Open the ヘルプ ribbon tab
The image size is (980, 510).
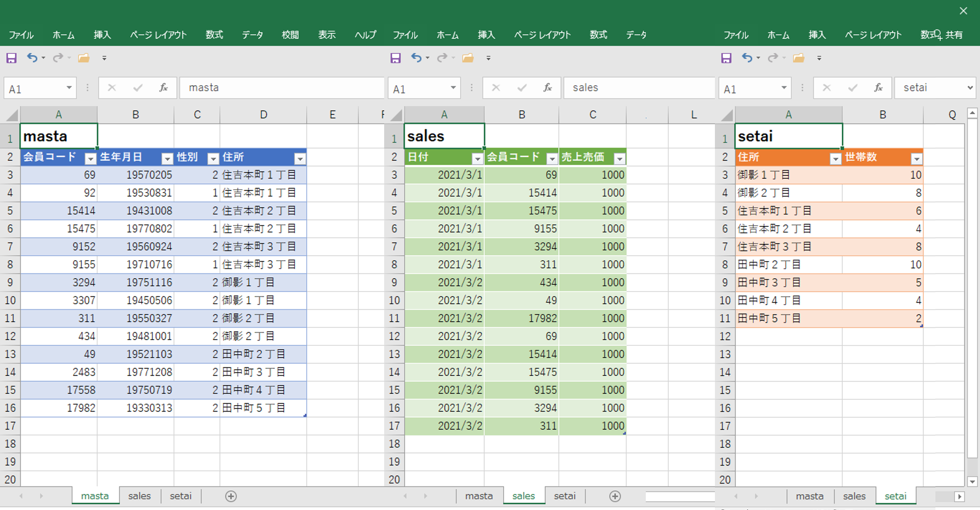point(366,35)
